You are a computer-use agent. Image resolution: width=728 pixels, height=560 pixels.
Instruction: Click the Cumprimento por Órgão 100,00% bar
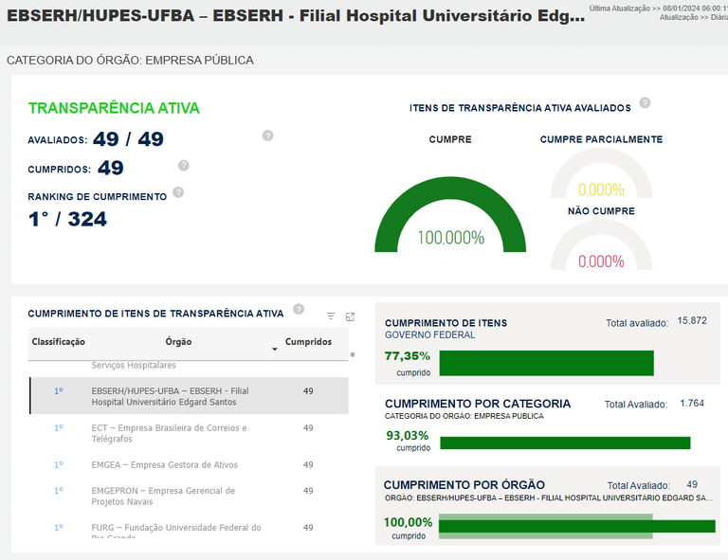click(576, 526)
